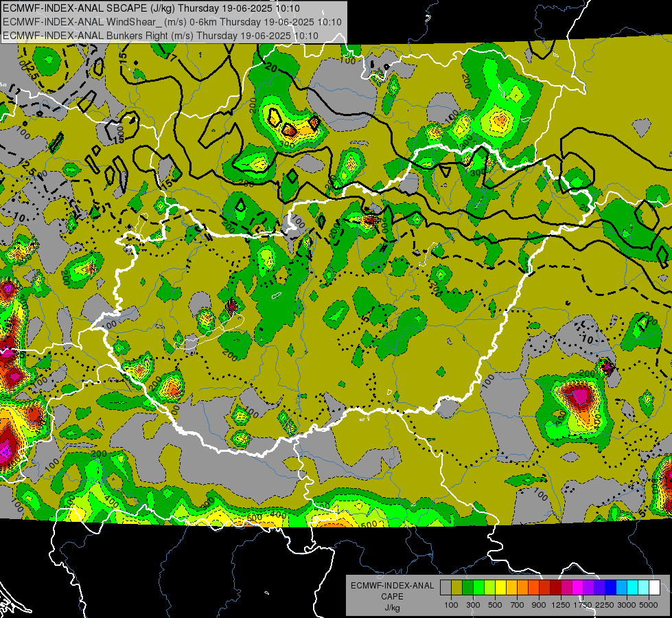Click the ECMWF-INDEX-ANAL label in the legend
This screenshot has height=618, width=672.
392,586
